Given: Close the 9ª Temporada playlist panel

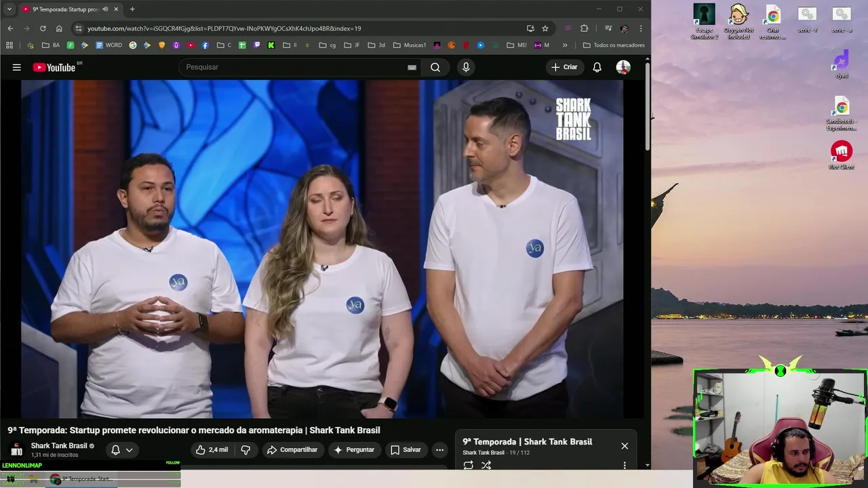Looking at the screenshot, I should 625,446.
